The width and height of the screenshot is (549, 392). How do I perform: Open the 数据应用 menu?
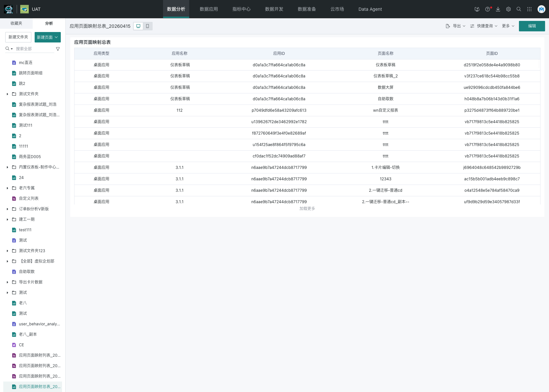209,9
